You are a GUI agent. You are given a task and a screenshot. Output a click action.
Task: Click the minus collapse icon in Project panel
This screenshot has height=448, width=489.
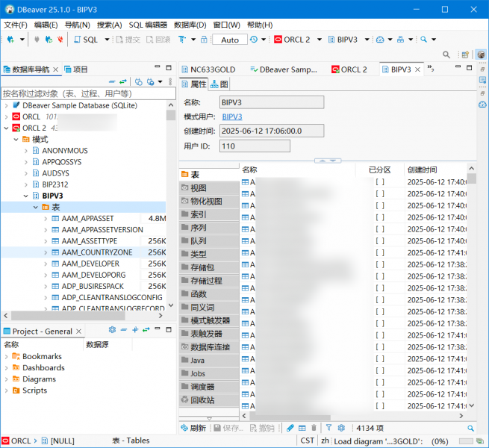(124, 330)
